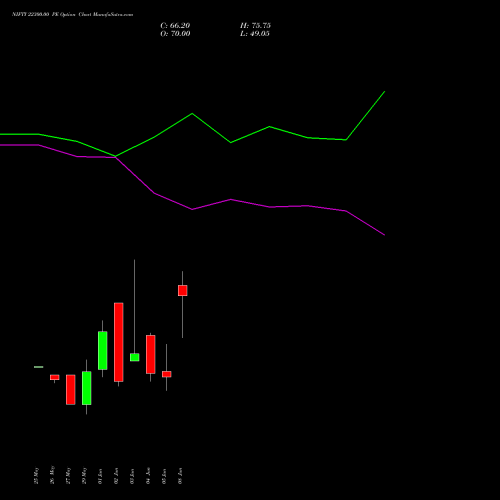Image resolution: width=500 pixels, height=500 pixels.
Task: Select the low value L: 49.05
Action: [x=255, y=34]
